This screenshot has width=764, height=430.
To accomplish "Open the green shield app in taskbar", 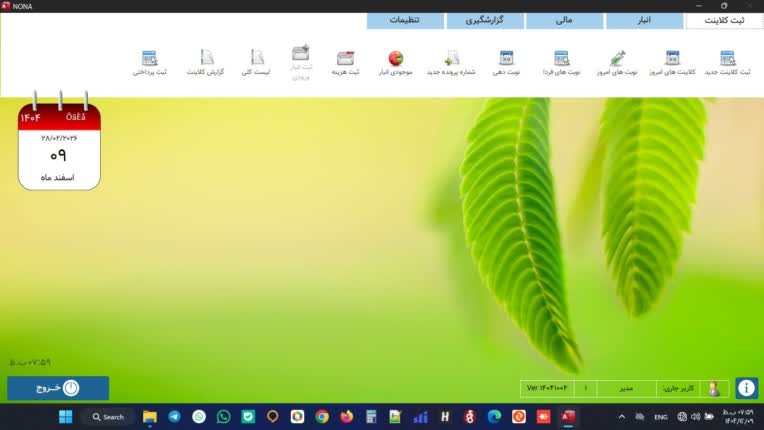I will (x=248, y=417).
